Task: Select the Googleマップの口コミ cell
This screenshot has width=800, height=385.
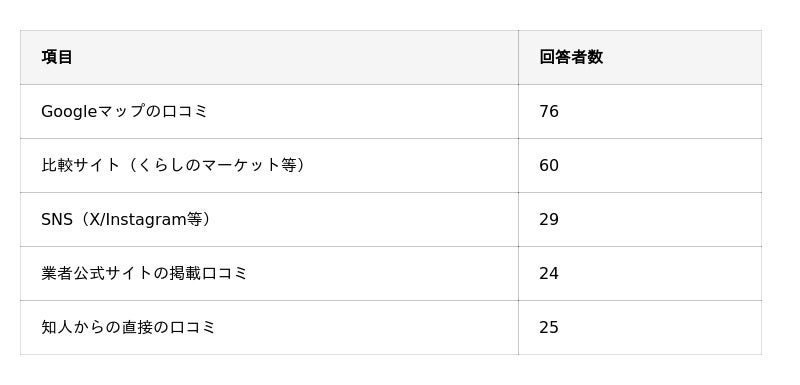Action: pyautogui.click(x=269, y=112)
